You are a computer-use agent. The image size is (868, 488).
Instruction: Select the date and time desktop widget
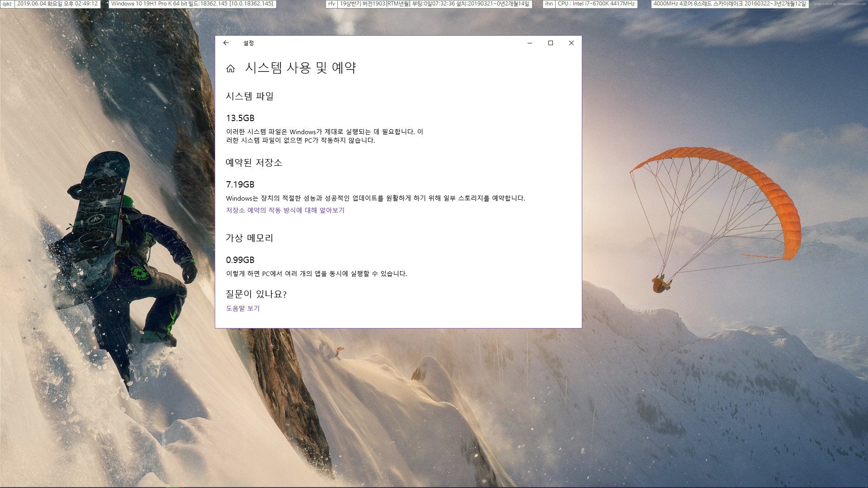(57, 4)
